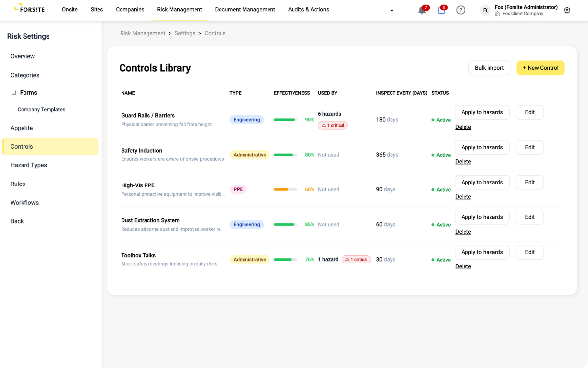Delete the Toolbox Talks control
Image resolution: width=588 pixels, height=368 pixels.
(463, 266)
